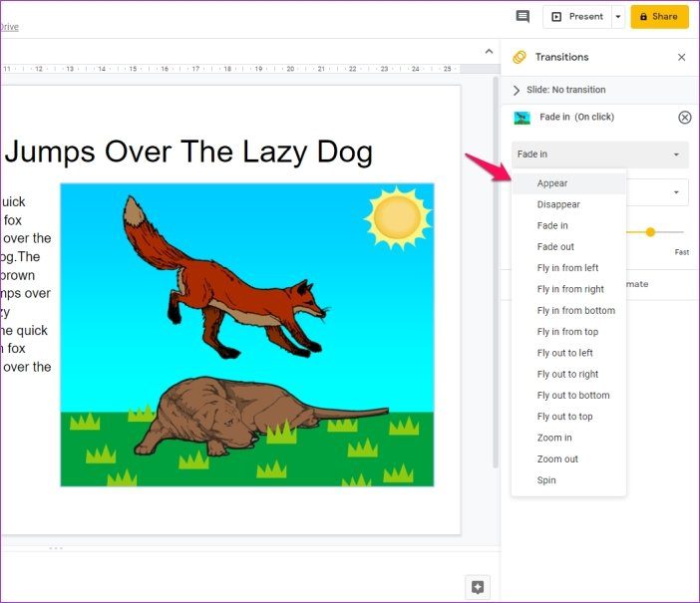Click the animation image thumbnail icon

pos(522,118)
